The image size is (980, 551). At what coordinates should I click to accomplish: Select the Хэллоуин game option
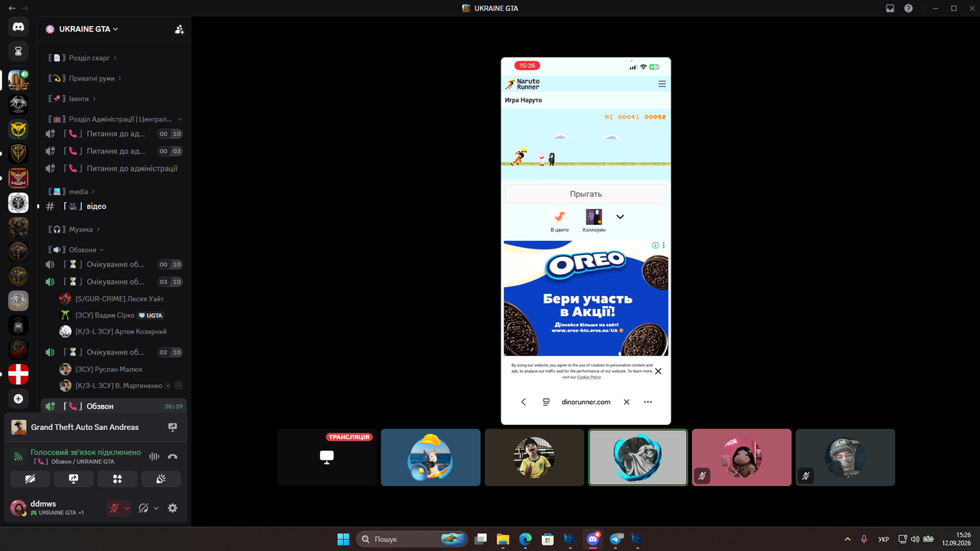point(593,220)
